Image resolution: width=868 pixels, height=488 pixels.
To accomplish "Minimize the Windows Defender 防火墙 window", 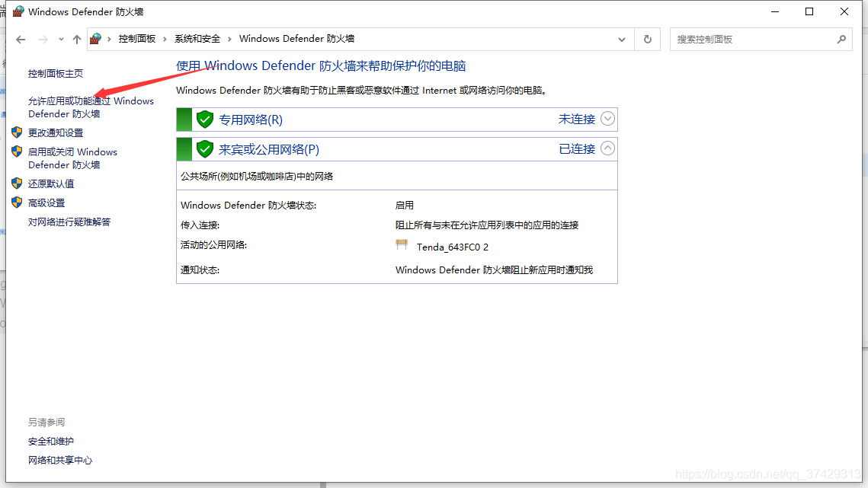I will tap(775, 11).
